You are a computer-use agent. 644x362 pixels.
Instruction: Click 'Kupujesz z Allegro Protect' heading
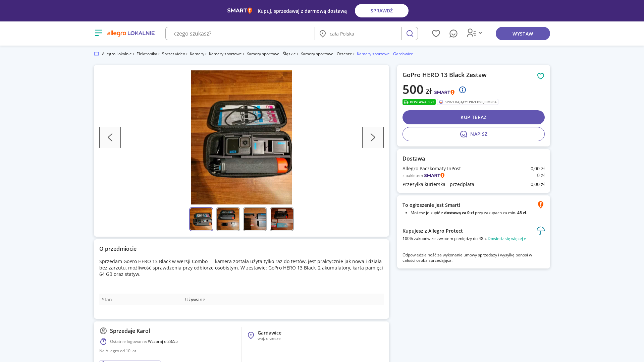[433, 231]
